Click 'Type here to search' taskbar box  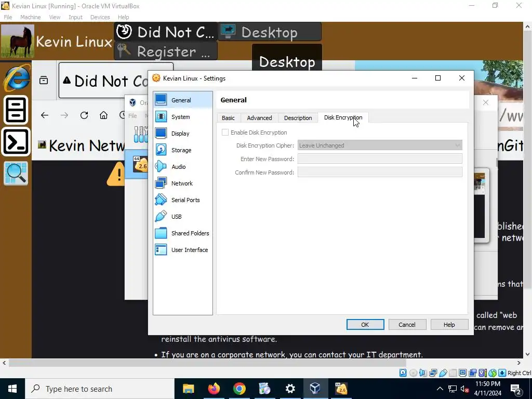[x=100, y=389]
